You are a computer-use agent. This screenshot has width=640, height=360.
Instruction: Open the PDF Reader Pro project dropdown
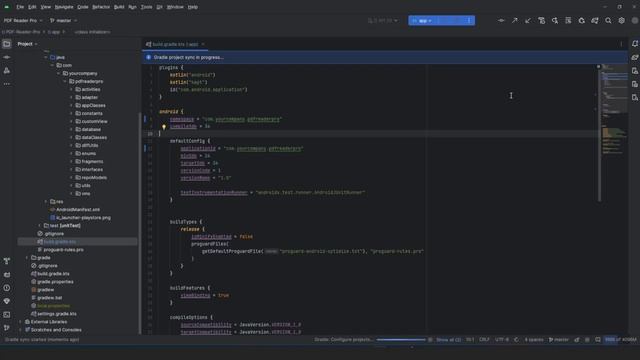(x=23, y=20)
